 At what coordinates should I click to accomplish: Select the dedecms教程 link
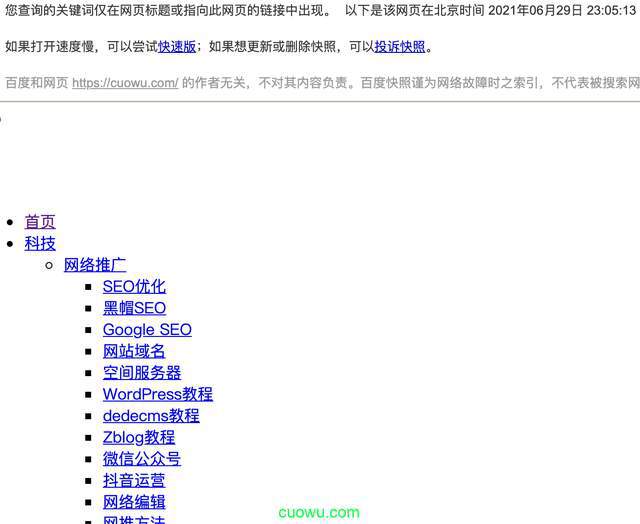(x=151, y=416)
